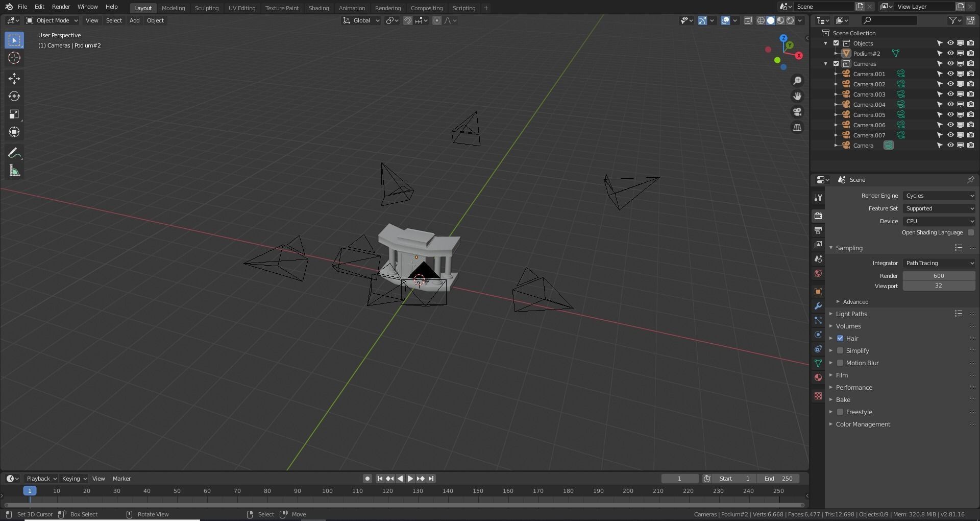Enable the Simplify checkbox
980x521 pixels.
tap(840, 350)
